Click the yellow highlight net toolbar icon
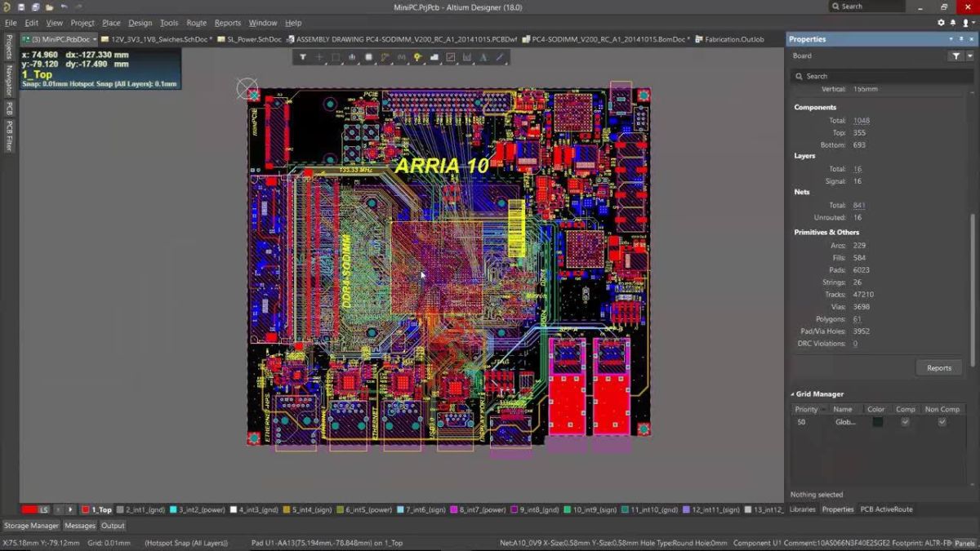The width and height of the screenshot is (980, 551). 417,57
